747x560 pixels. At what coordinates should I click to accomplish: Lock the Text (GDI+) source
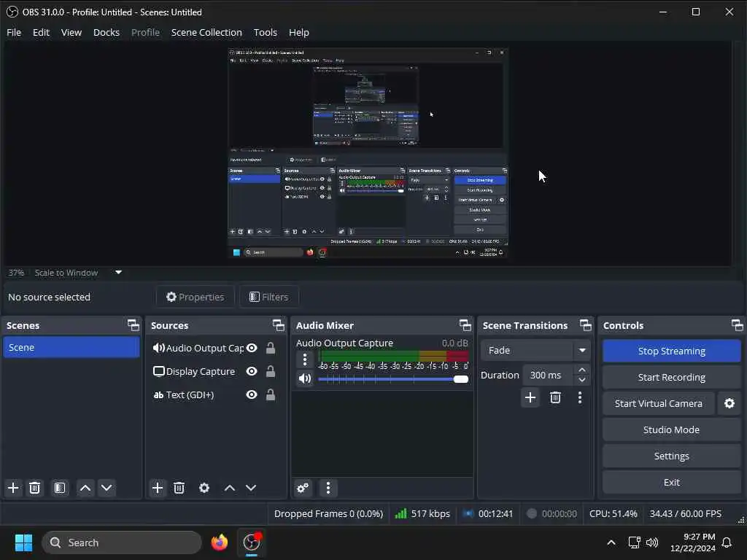[271, 394]
